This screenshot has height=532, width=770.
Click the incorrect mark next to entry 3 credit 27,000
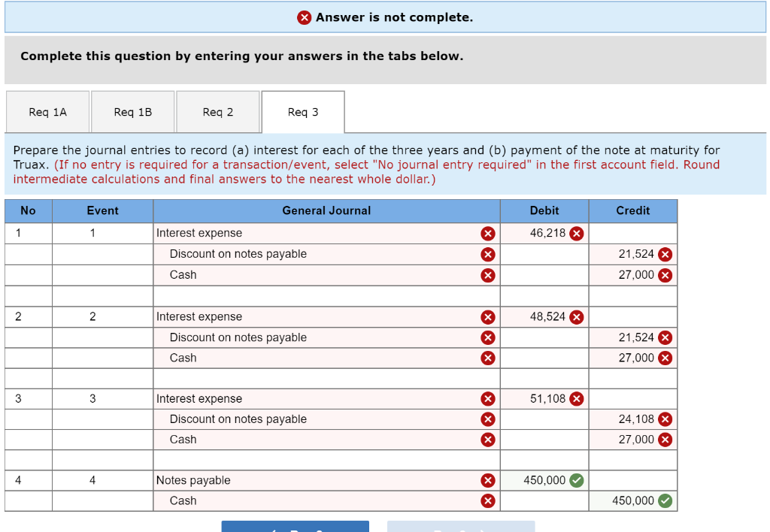[x=665, y=440]
